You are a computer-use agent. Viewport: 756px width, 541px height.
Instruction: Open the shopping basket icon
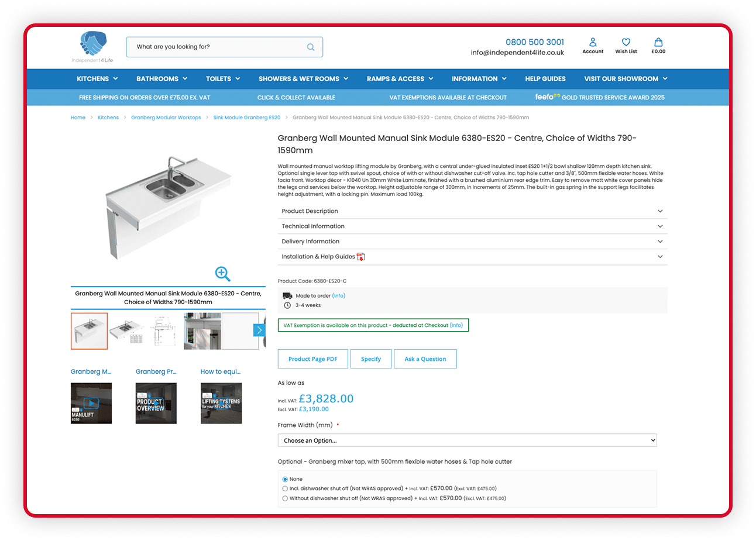pos(658,43)
